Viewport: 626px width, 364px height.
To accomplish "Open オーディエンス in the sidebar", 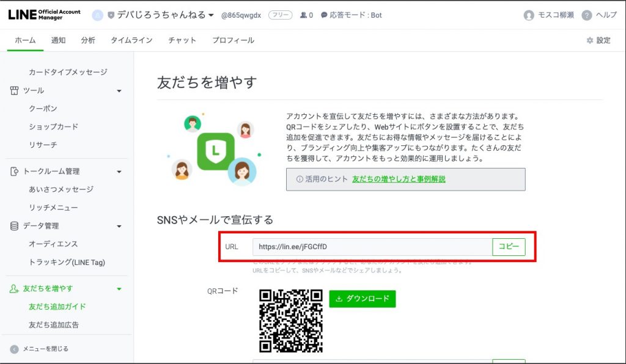I will pos(54,244).
